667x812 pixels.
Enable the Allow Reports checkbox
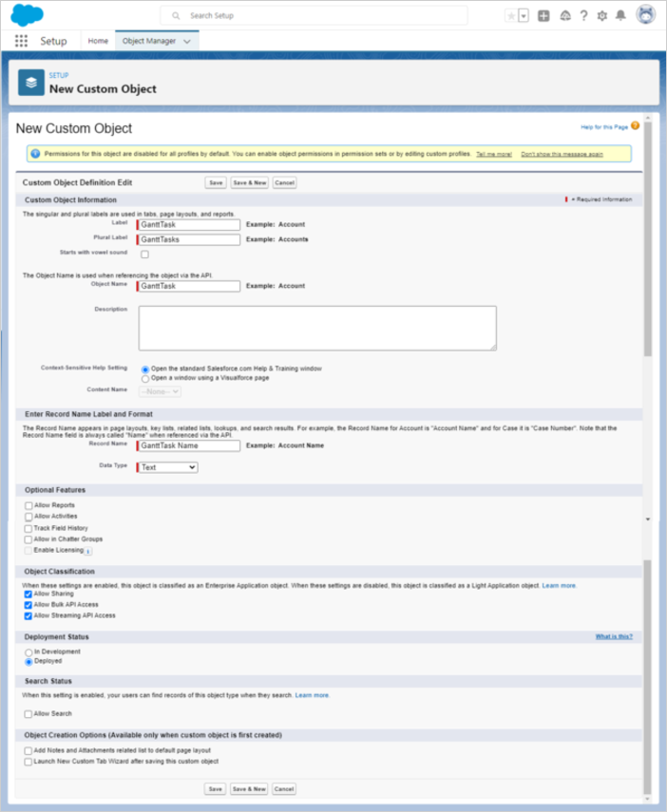click(29, 506)
